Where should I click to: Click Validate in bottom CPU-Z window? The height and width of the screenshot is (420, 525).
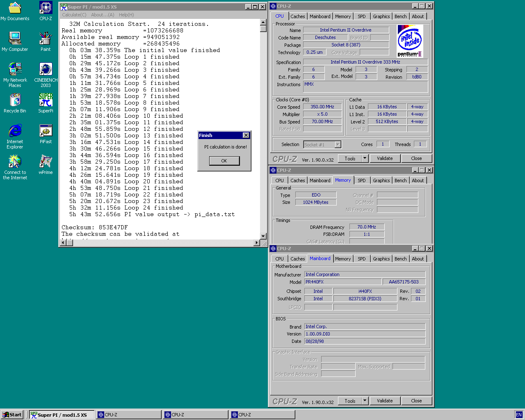385,401
